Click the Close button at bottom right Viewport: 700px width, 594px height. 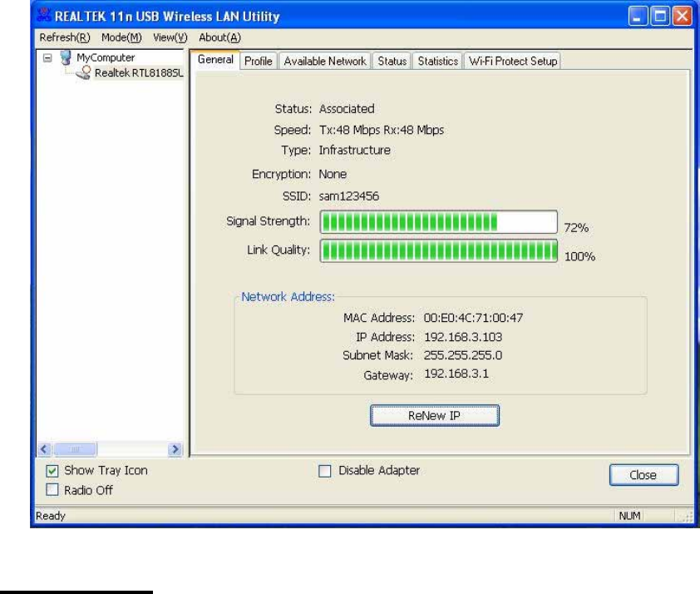click(643, 475)
